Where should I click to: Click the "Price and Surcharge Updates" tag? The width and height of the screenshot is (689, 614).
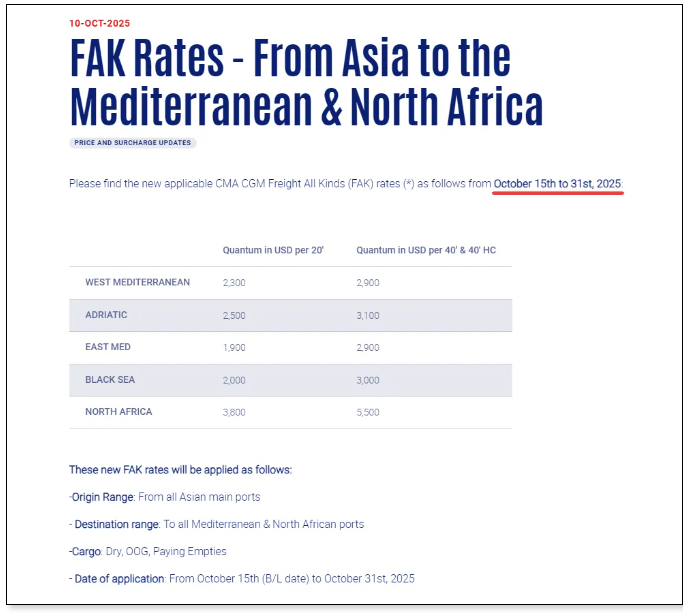[x=133, y=143]
